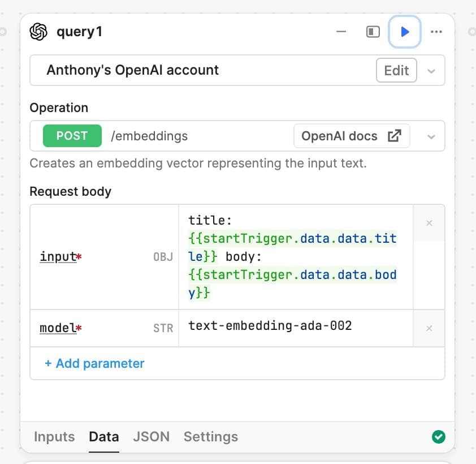476x464 pixels.
Task: Open the Settings tab
Action: tap(210, 437)
